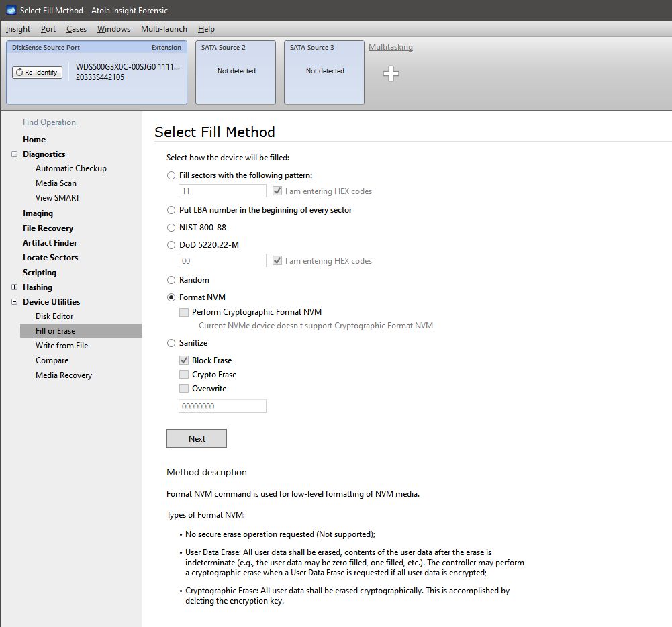This screenshot has height=627, width=672.
Task: Click the Next button
Action: coord(197,438)
